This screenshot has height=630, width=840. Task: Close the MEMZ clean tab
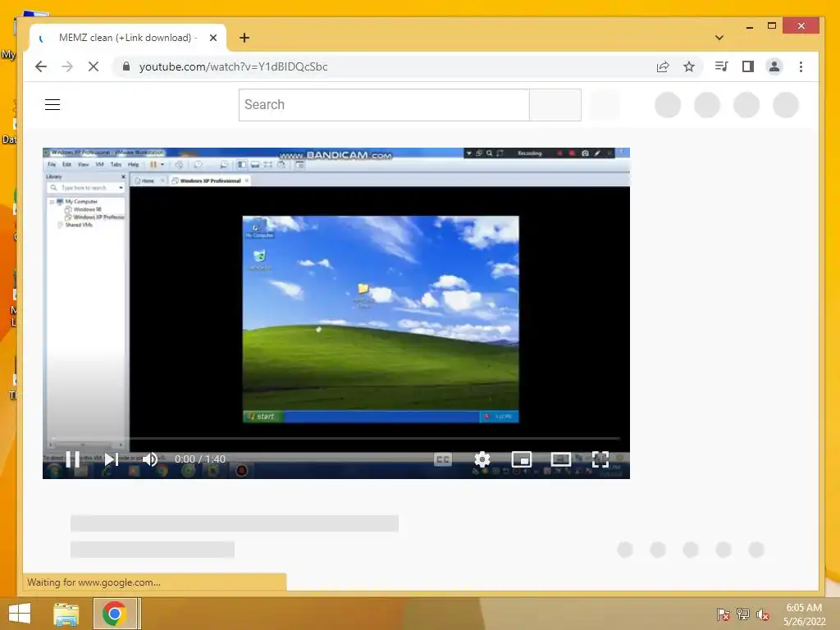tap(213, 38)
